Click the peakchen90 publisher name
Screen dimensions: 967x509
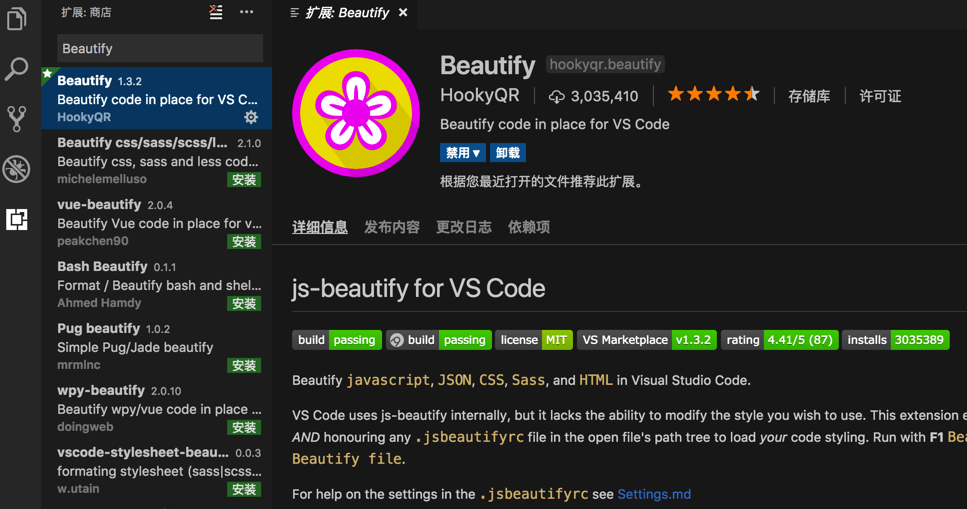pyautogui.click(x=93, y=241)
